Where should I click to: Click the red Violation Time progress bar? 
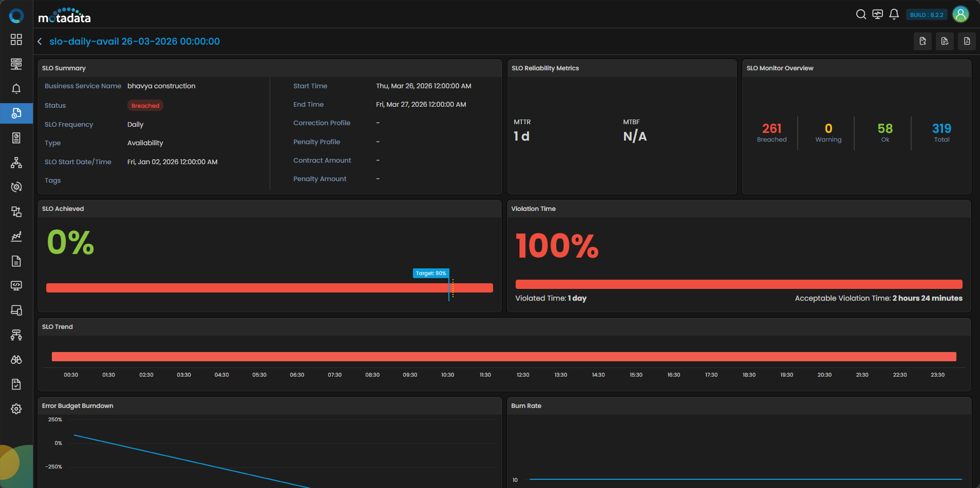[739, 284]
